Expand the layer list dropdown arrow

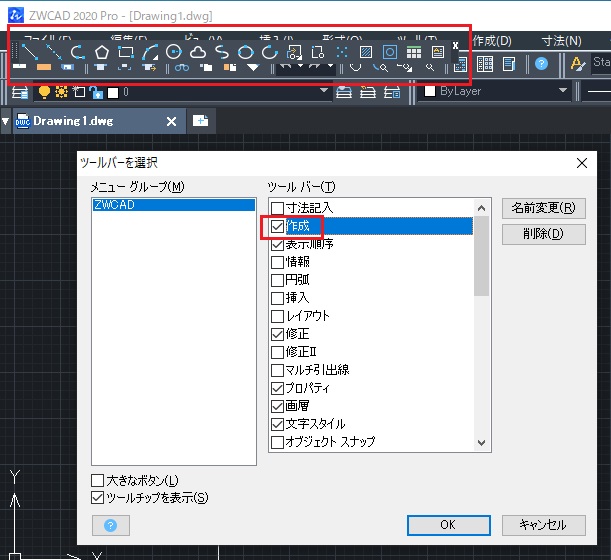pos(323,90)
